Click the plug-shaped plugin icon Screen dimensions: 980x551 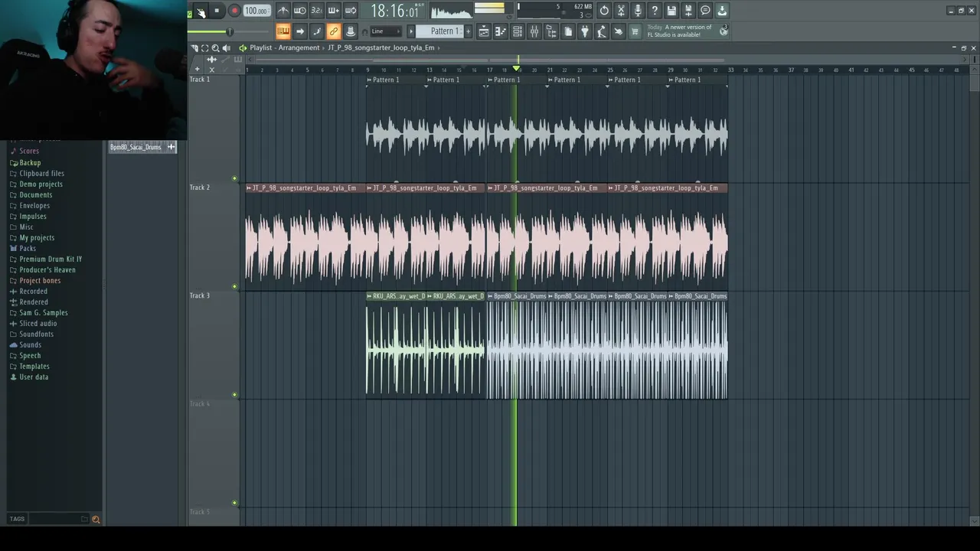click(585, 31)
